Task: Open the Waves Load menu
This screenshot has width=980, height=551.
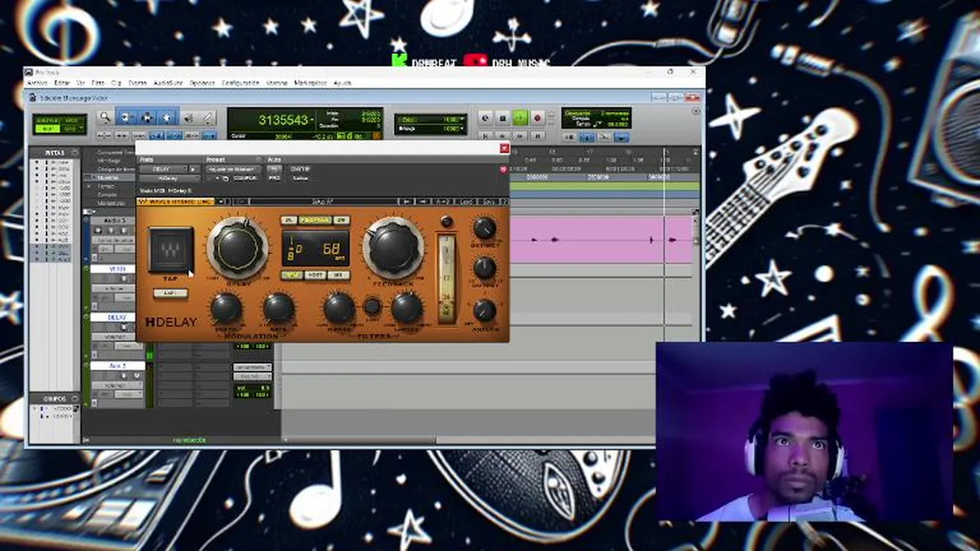Action: pos(466,201)
